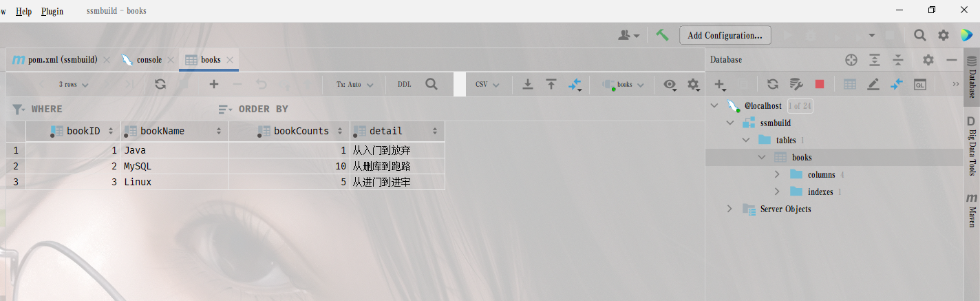Add a new row to the table
The image size is (980, 301).
point(214,84)
